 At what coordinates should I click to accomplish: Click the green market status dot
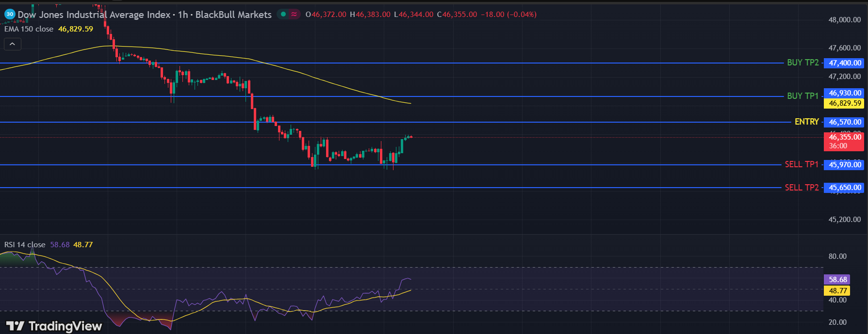click(283, 15)
